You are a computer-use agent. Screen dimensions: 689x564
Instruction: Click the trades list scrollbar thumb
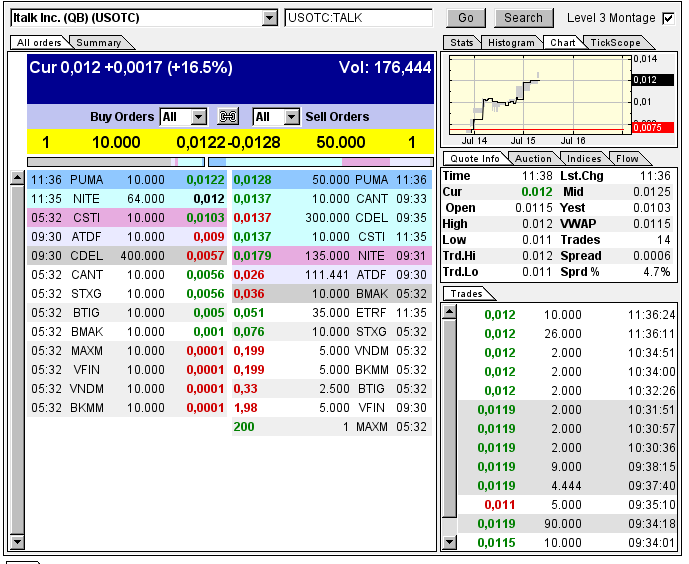[x=449, y=418]
